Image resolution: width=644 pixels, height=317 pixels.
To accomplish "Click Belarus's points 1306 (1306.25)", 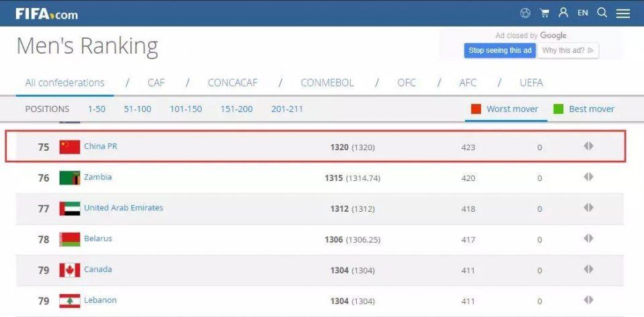I will click(x=352, y=239).
